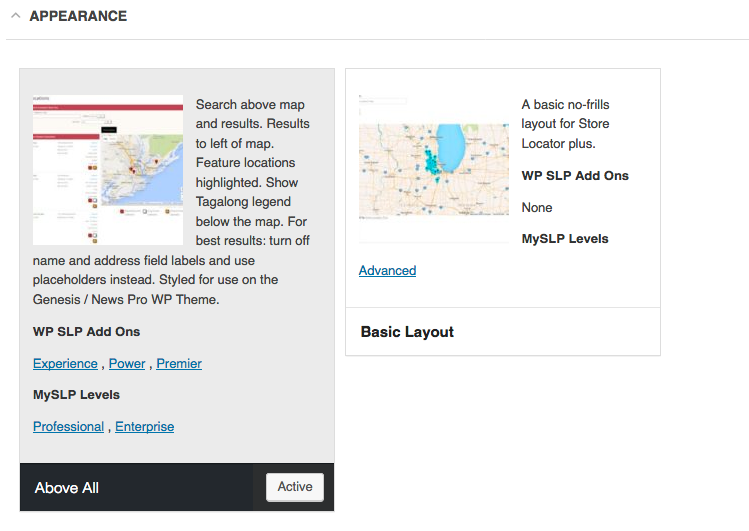Open the Experience add-on link
The height and width of the screenshot is (531, 749).
click(65, 363)
